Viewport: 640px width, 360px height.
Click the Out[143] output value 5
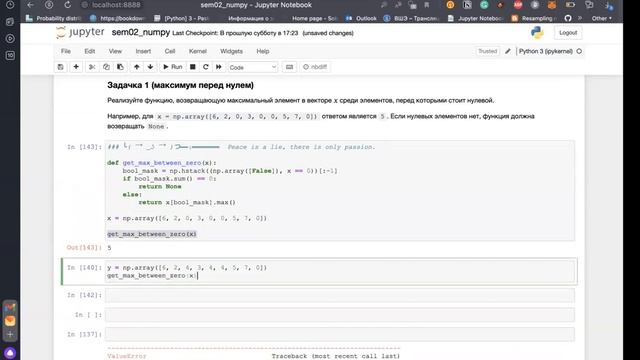click(x=109, y=248)
